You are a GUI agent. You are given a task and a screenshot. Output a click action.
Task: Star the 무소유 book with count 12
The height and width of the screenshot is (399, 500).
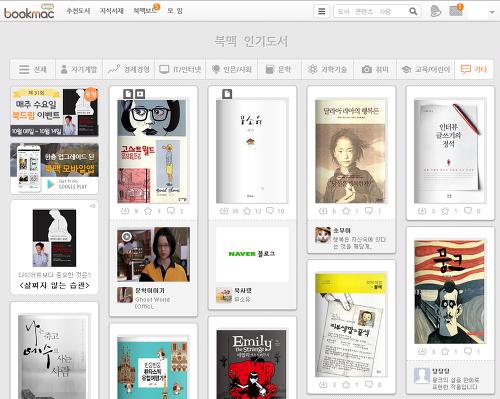pos(247,211)
